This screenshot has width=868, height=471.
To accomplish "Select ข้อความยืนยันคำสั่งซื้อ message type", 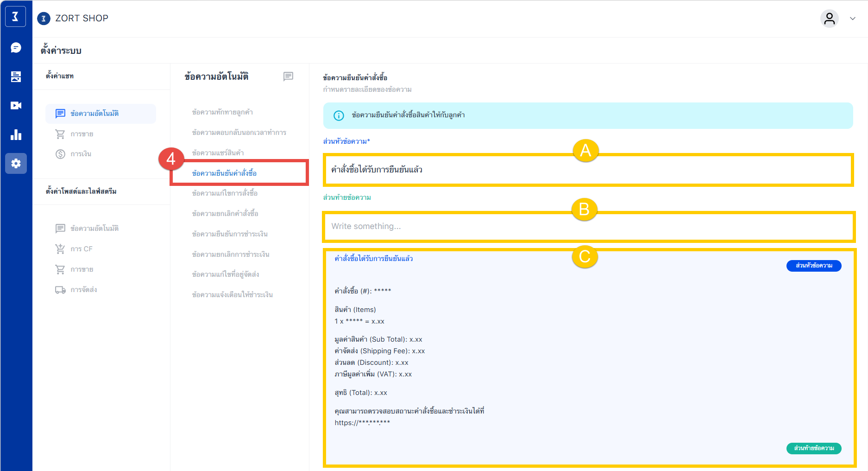I will tap(224, 173).
